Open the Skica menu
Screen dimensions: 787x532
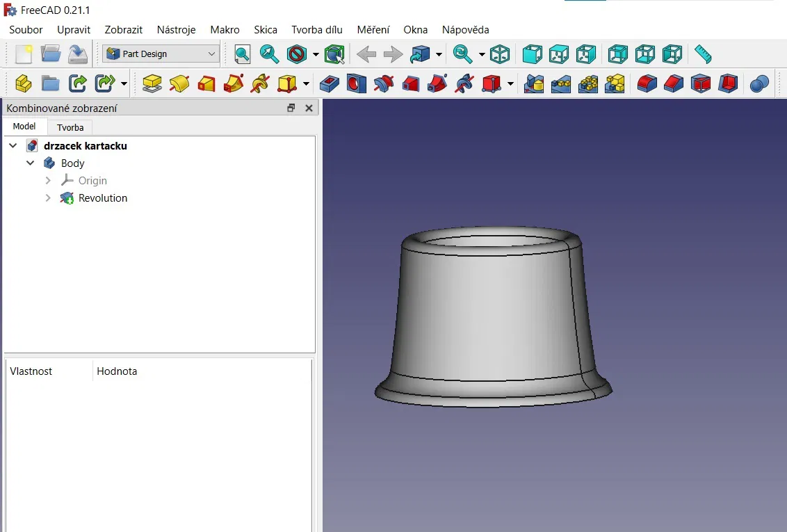click(x=265, y=30)
